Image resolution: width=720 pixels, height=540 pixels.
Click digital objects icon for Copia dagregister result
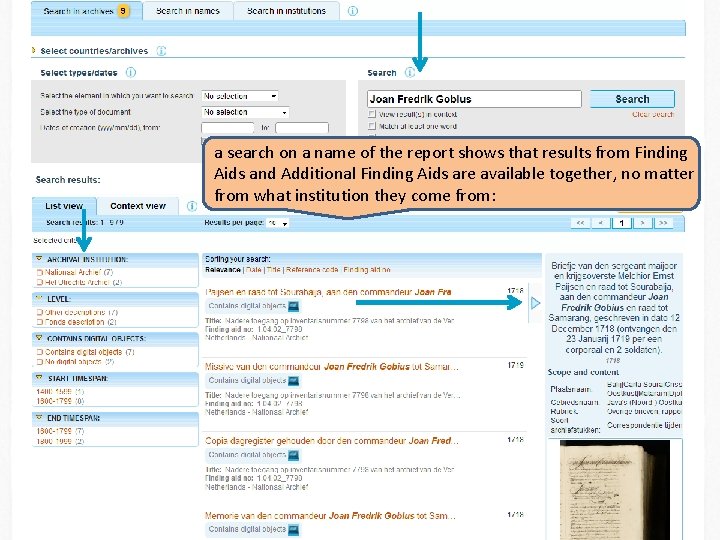point(293,455)
